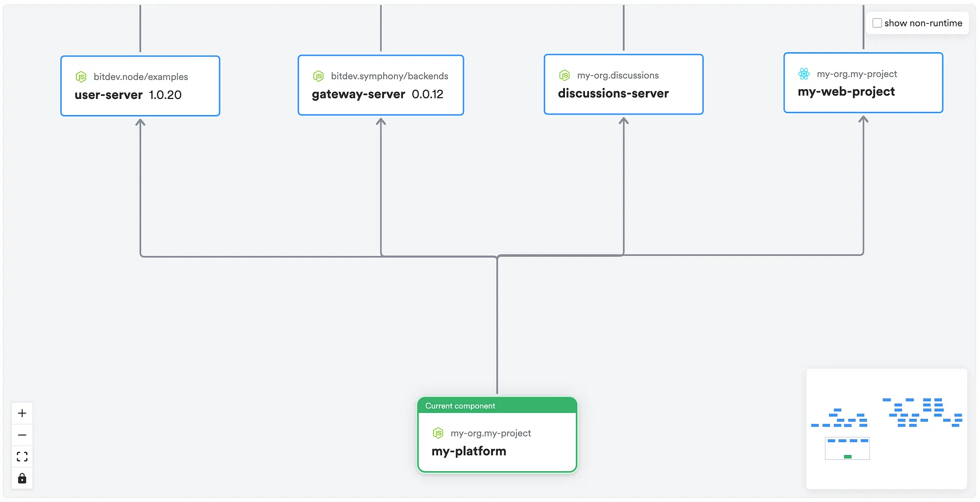Fit the graph to view
This screenshot has width=980, height=502.
point(22,456)
